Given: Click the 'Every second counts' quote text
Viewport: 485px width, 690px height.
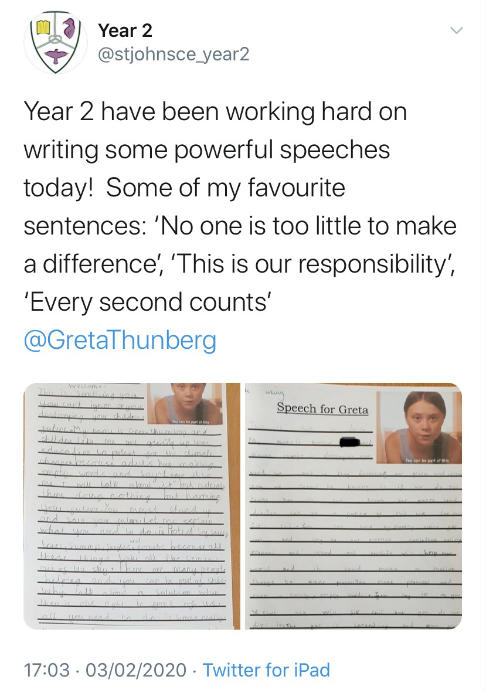Looking at the screenshot, I should click(147, 302).
